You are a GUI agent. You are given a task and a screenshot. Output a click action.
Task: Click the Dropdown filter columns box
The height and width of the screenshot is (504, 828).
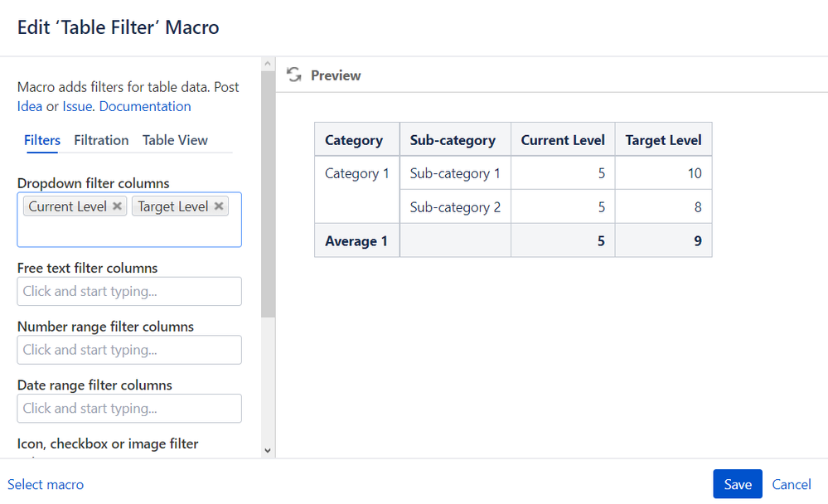[x=128, y=232]
